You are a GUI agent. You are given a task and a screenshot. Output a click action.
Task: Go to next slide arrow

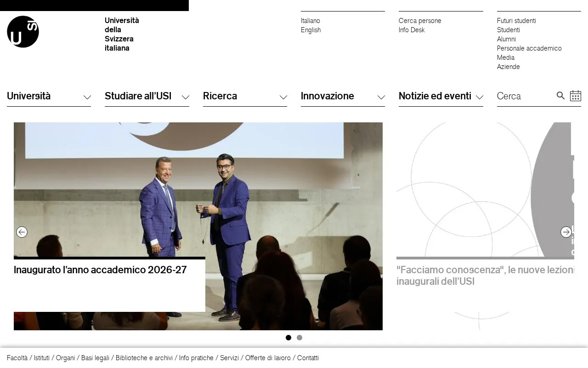coord(566,232)
